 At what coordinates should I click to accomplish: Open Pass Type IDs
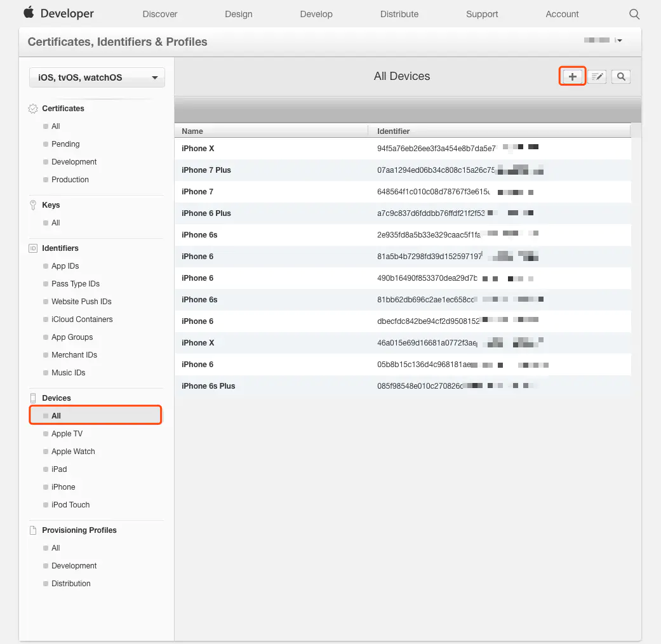(76, 283)
